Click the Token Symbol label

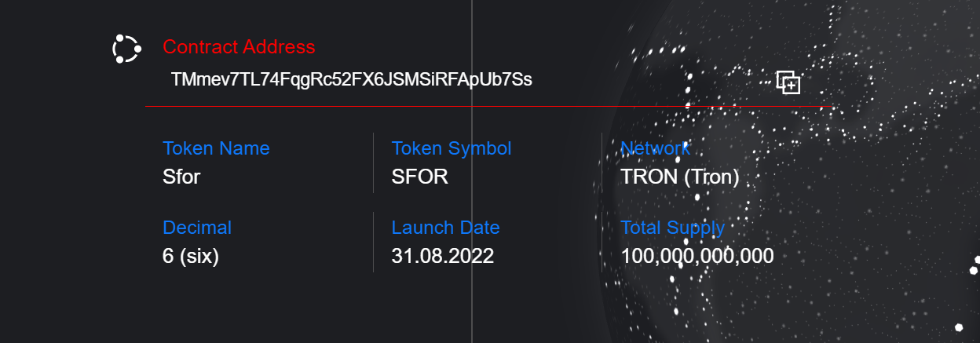pos(452,148)
